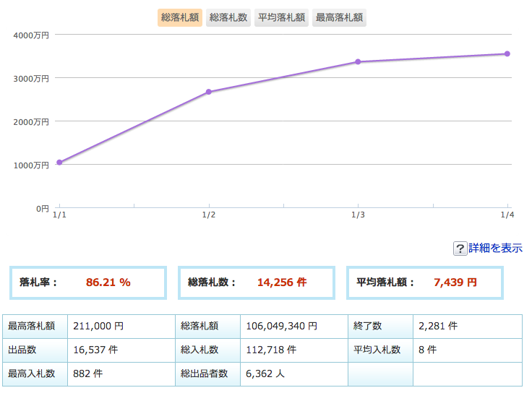Show the 平均落札額 chart tab
Viewport: 532px width, 393px height.
click(281, 17)
